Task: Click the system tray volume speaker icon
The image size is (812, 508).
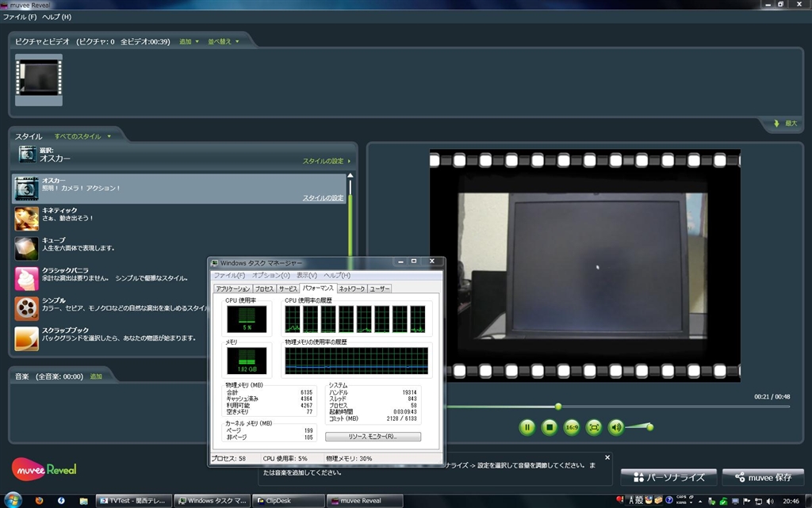Action: (770, 502)
